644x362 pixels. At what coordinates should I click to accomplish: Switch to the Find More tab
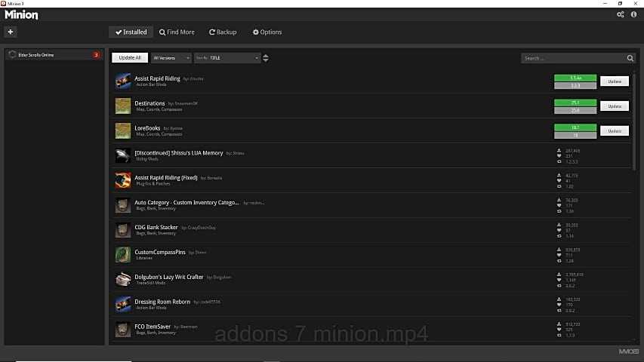[177, 32]
